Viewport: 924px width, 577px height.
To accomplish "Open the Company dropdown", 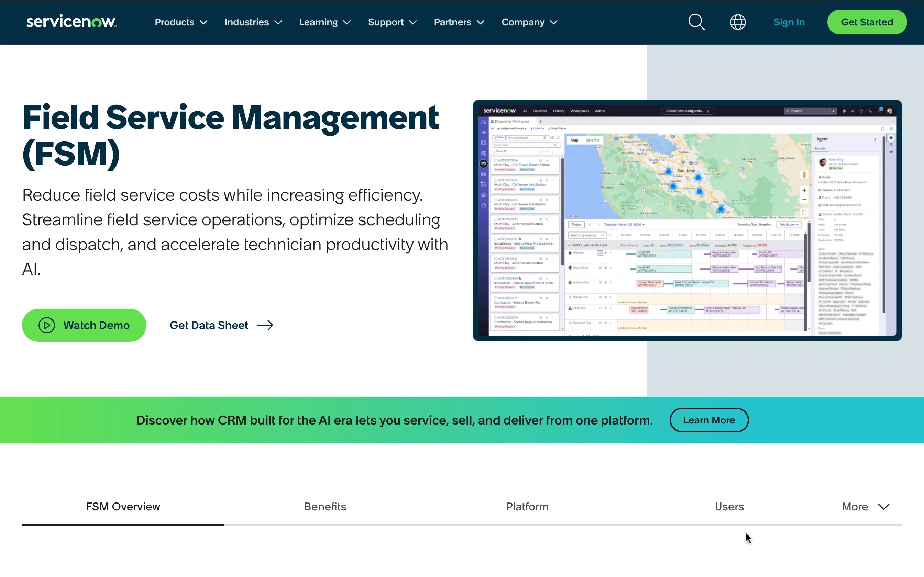I will [530, 22].
